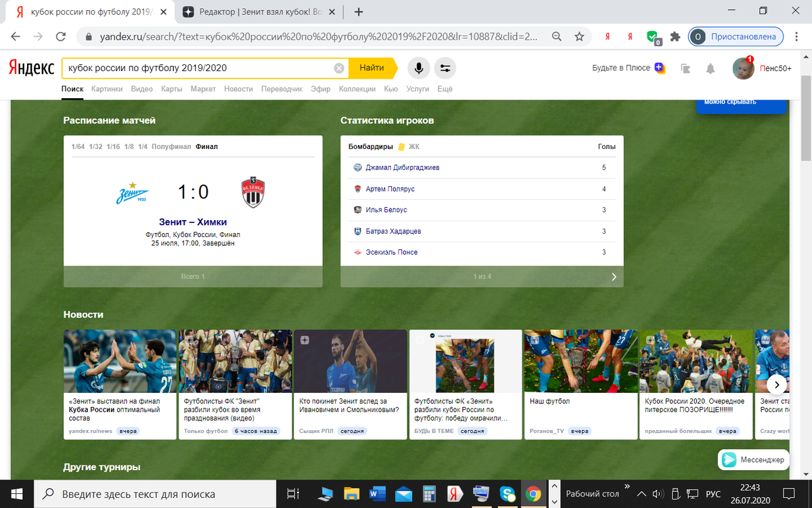Open a new Chrome tab
812x508 pixels.
click(359, 12)
